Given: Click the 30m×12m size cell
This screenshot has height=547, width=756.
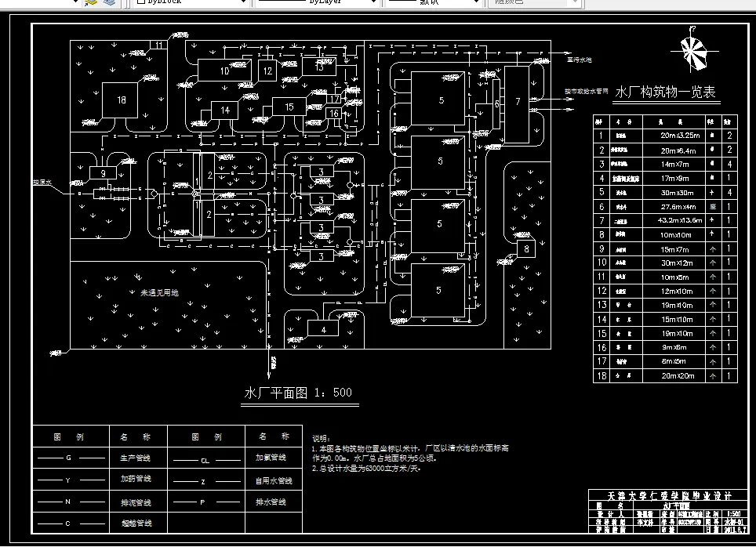Looking at the screenshot, I should 674,263.
